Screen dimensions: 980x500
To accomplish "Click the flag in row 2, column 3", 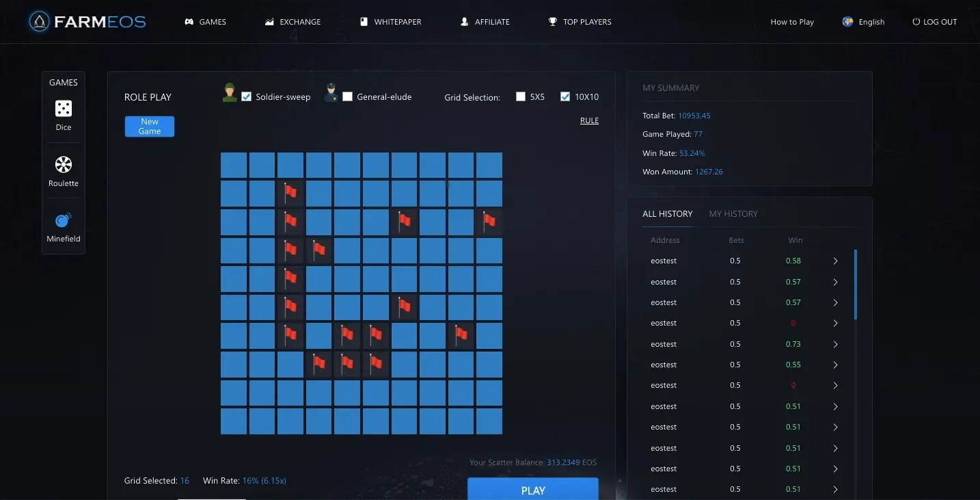I will pos(290,194).
